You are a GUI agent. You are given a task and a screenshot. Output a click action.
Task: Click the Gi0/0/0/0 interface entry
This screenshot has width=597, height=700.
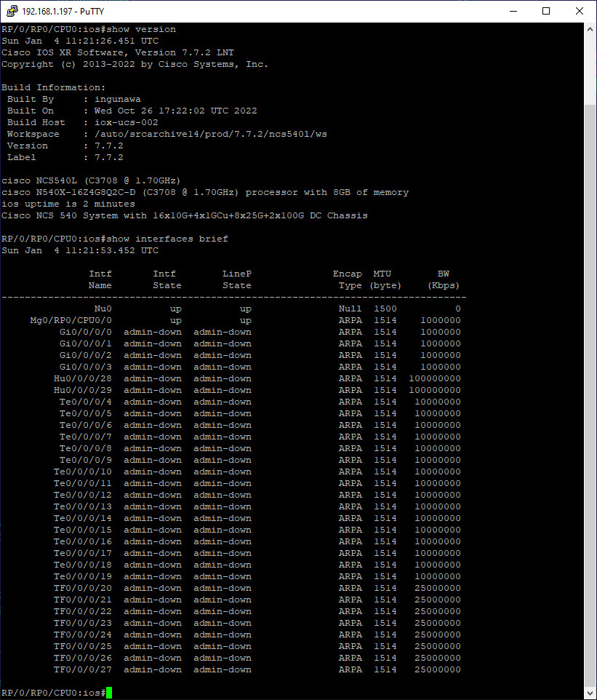(x=85, y=332)
